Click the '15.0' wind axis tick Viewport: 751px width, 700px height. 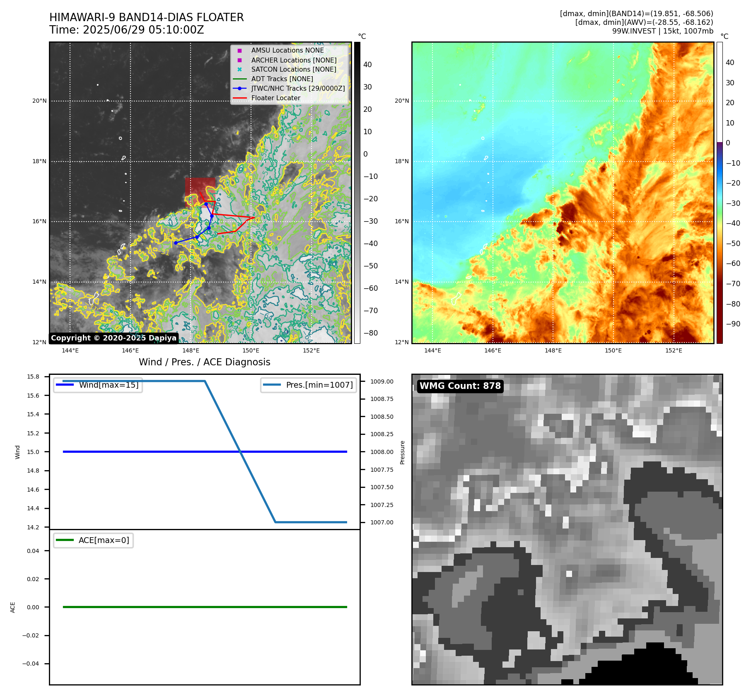(x=33, y=452)
